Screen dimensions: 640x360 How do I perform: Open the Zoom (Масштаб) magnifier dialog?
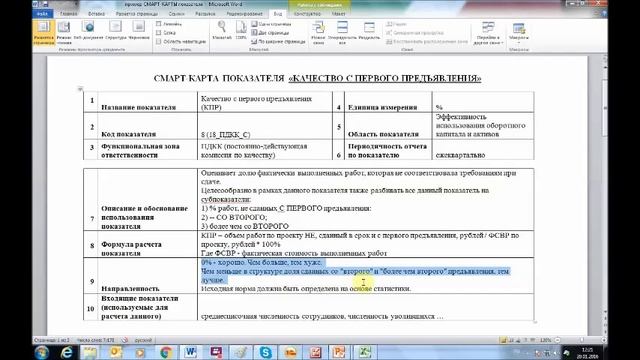pos(222,30)
